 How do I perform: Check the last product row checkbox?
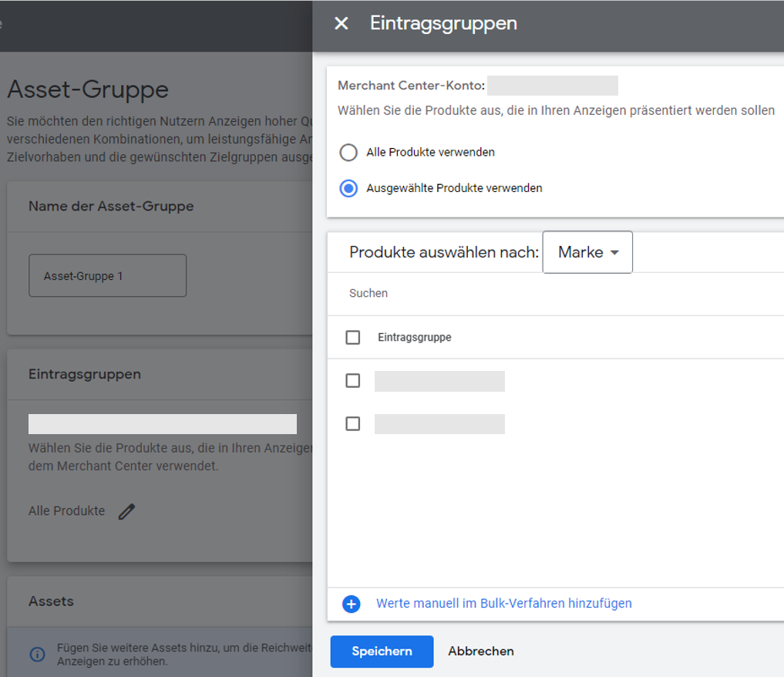point(352,423)
